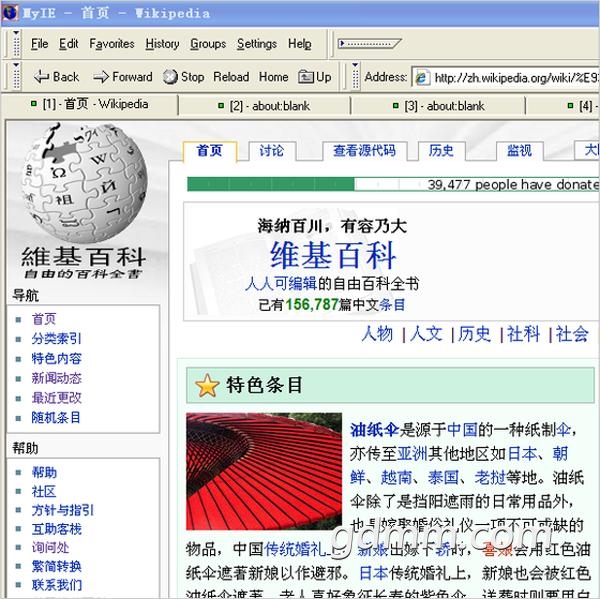Click the green marker on tab [2]
Image resolution: width=600 pixels, height=599 pixels.
pos(221,105)
